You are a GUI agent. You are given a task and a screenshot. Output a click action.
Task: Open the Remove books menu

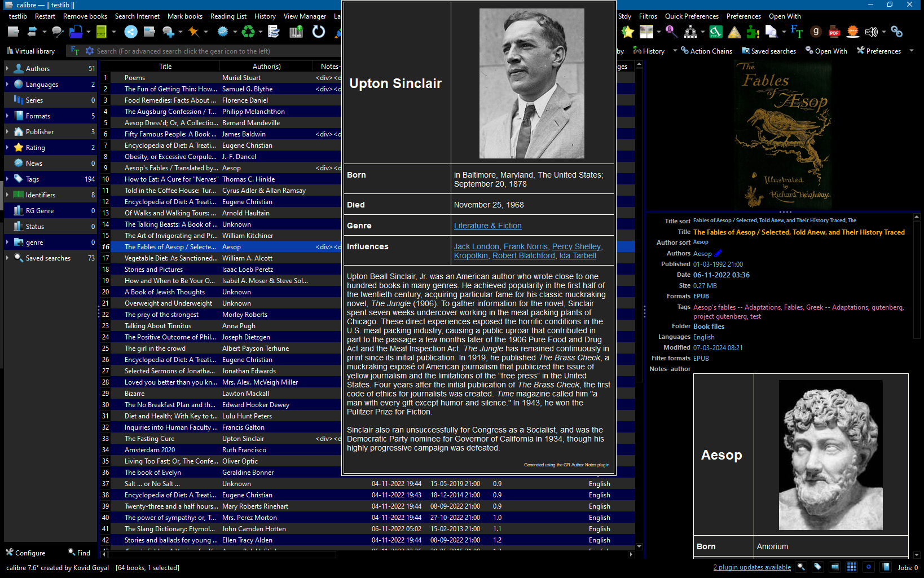click(x=85, y=16)
